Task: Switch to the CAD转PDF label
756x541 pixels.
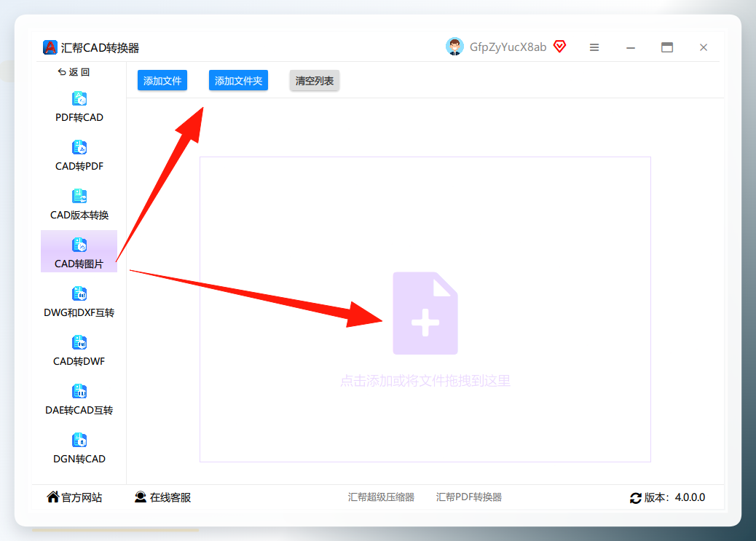Action: (x=79, y=166)
